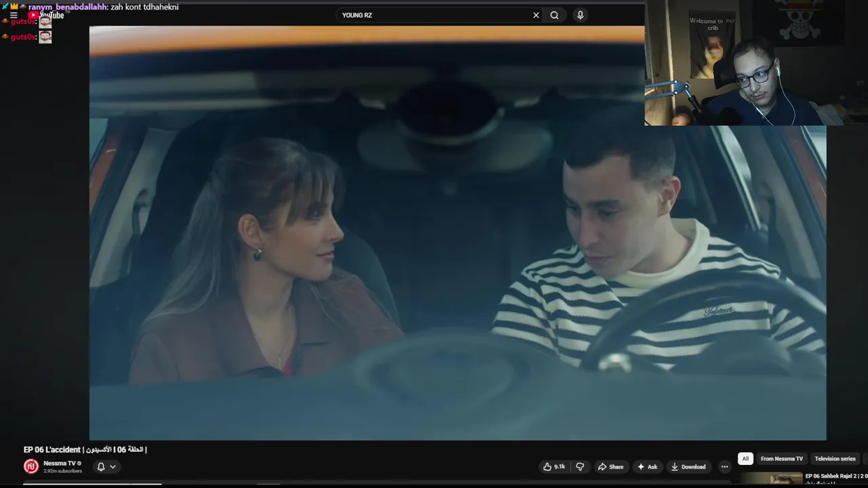Open the Nessma TV channel avatar
The image size is (868, 488).
[x=31, y=466]
